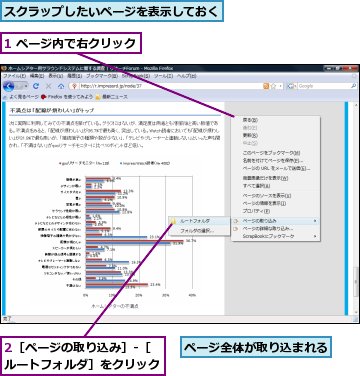Open the back/forward history dropdown arrow
This screenshot has width=360, height=376.
(25, 86)
